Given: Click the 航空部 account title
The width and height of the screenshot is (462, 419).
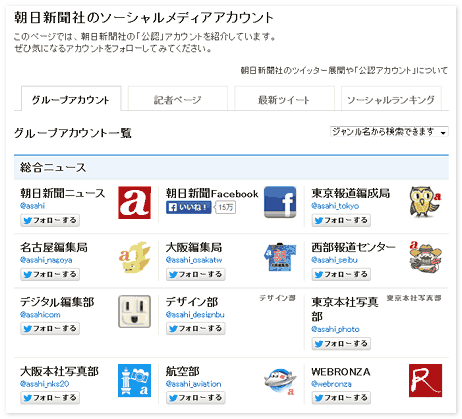Looking at the screenshot, I should click(x=183, y=371).
